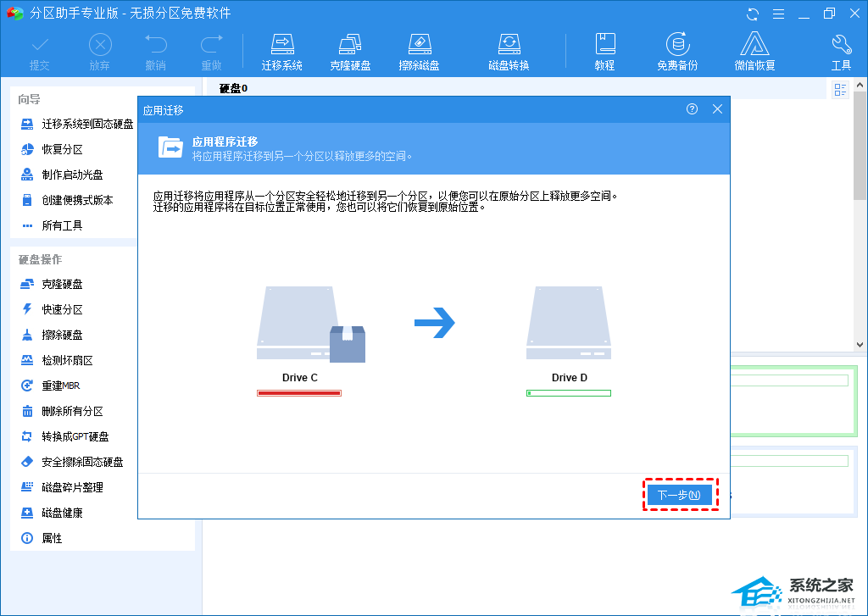This screenshot has height=616, width=868.
Task: Select 恢复分区 in the sidebar
Action: [52, 149]
